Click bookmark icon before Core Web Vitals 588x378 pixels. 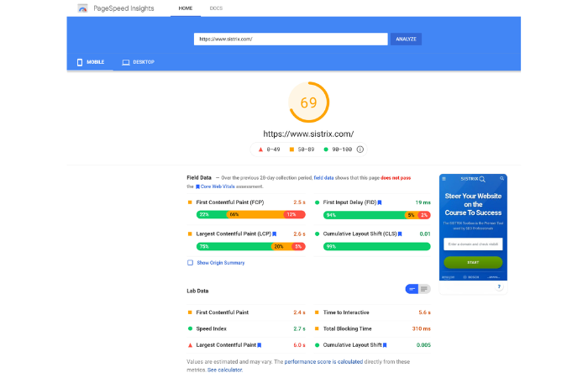[197, 186]
